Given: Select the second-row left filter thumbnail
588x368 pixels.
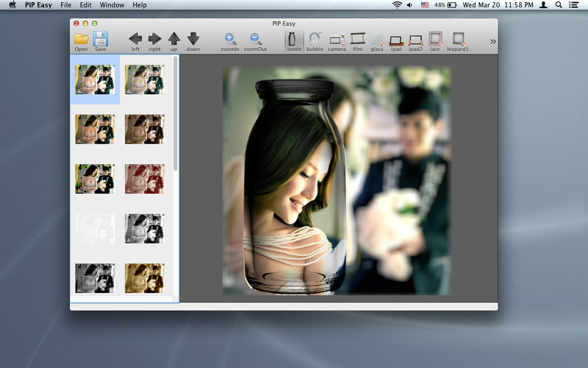Looking at the screenshot, I should [95, 130].
